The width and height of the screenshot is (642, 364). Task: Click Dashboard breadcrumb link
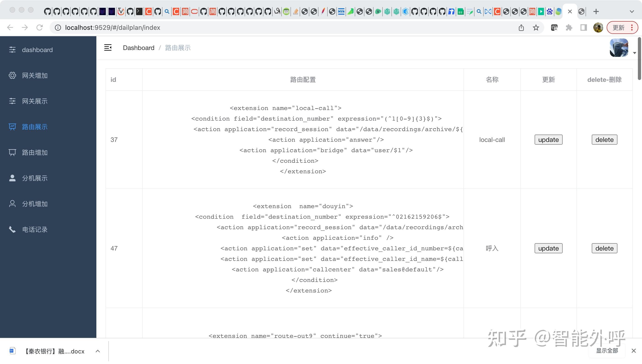(x=139, y=48)
